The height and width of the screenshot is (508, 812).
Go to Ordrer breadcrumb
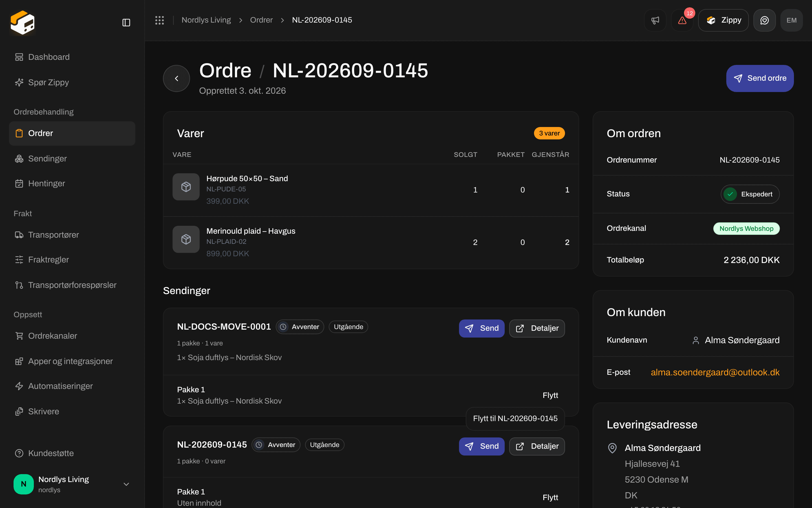pyautogui.click(x=261, y=20)
